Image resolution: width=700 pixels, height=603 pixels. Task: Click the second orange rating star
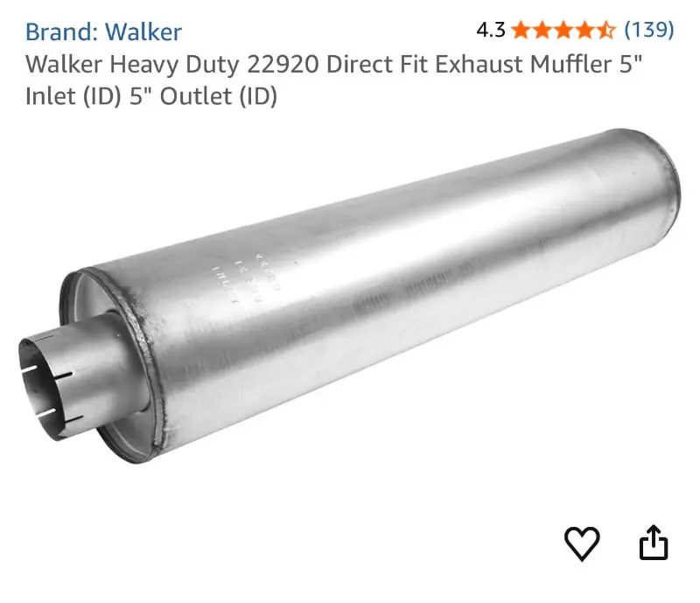click(x=542, y=31)
